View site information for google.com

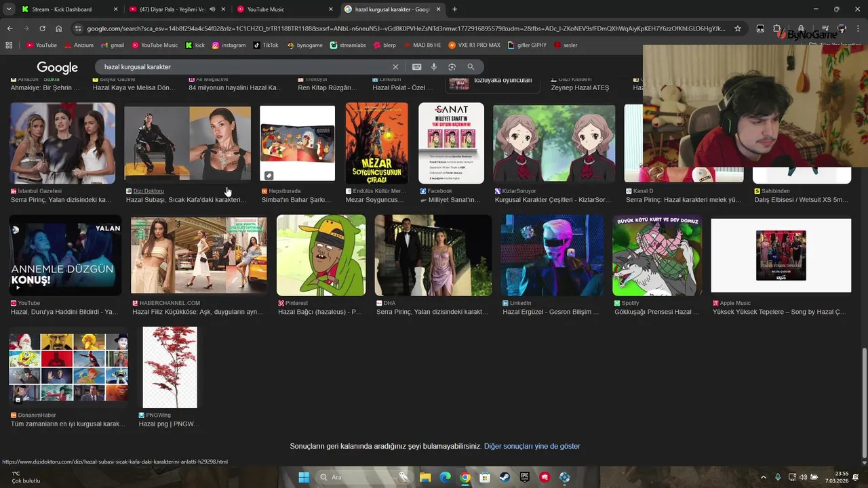[78, 28]
